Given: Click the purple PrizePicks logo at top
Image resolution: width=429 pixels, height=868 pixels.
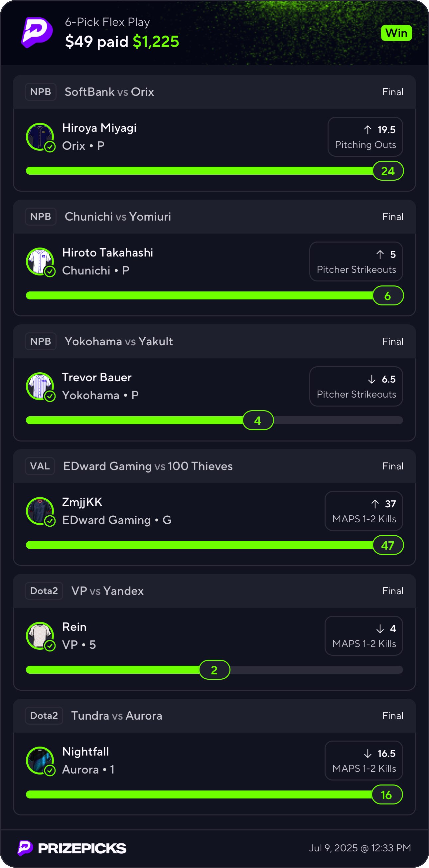Looking at the screenshot, I should (37, 32).
